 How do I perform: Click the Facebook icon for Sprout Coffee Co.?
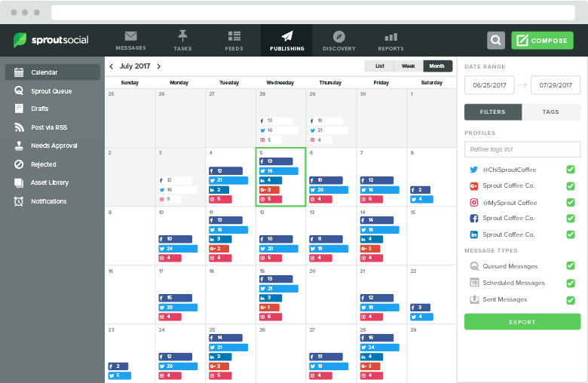pyautogui.click(x=474, y=219)
